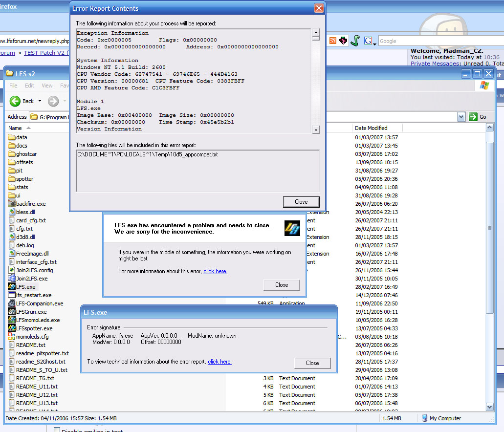Select backfire.exe file icon
Image resolution: width=504 pixels, height=432 pixels.
point(12,204)
